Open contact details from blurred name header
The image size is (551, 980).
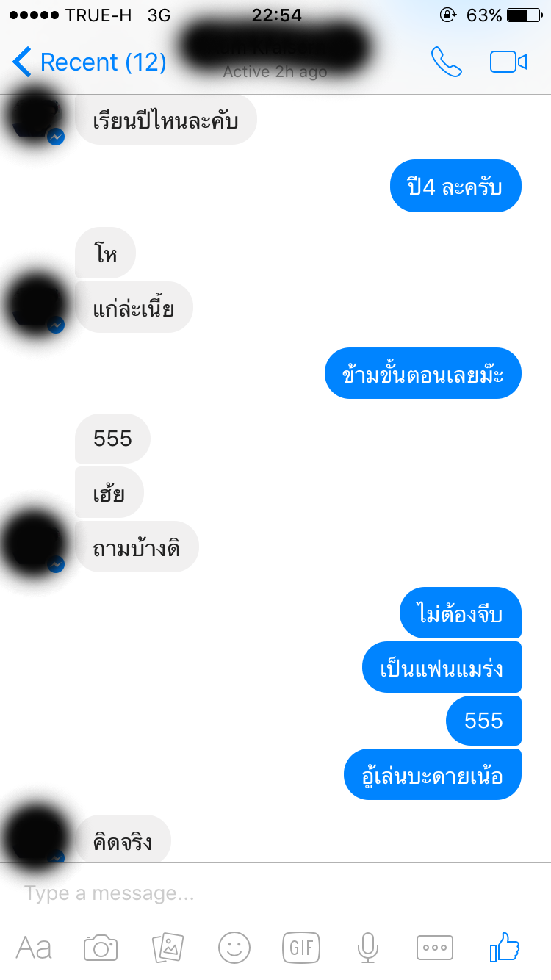coord(275,50)
